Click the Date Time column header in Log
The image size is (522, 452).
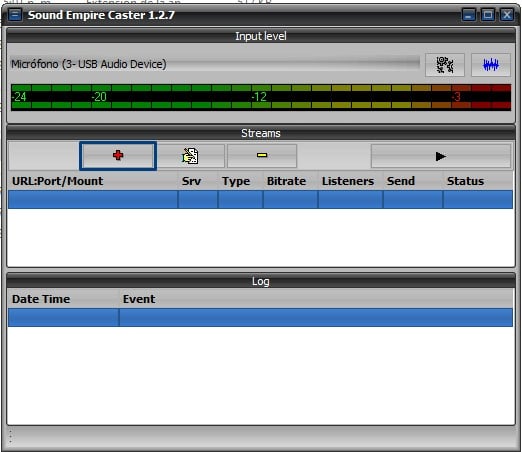click(x=64, y=299)
